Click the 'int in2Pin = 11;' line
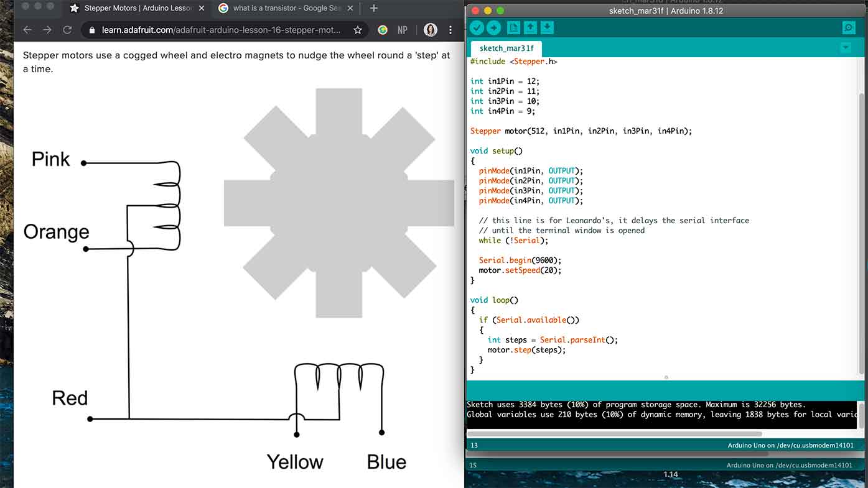Image resolution: width=868 pixels, height=488 pixels. pos(505,91)
